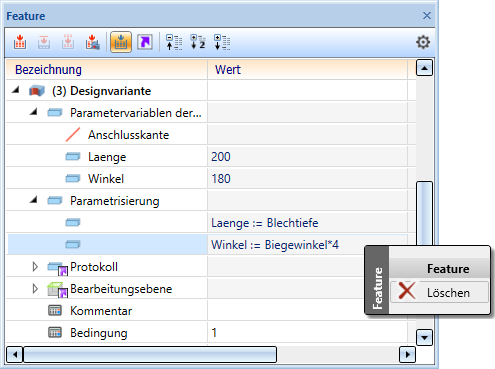Screen dimensions: 495x369
Task: Select the (3) Designvariante entry
Action: [102, 91]
